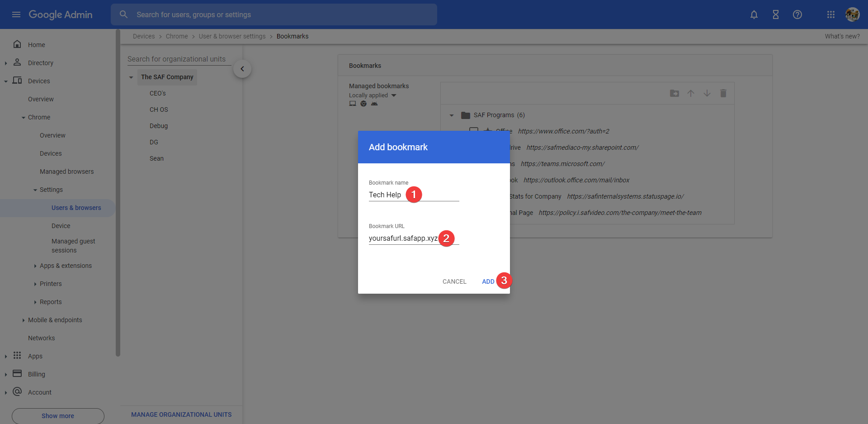Click the Billing card icon
Screen dimensions: 868x424
17,373
